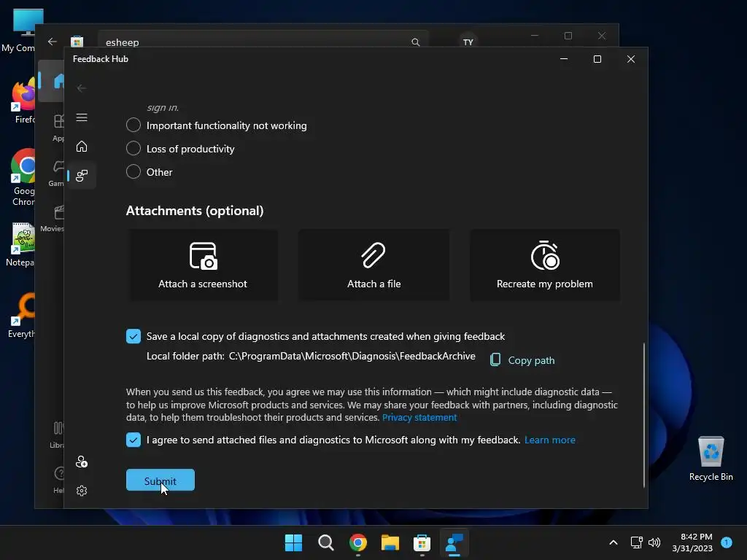
Task: Open the add account icon in sidebar
Action: 82,462
